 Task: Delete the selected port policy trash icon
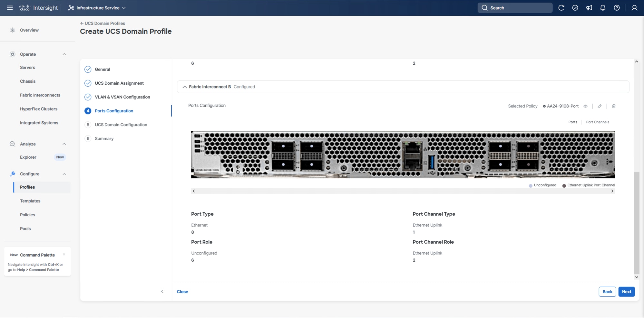point(614,106)
